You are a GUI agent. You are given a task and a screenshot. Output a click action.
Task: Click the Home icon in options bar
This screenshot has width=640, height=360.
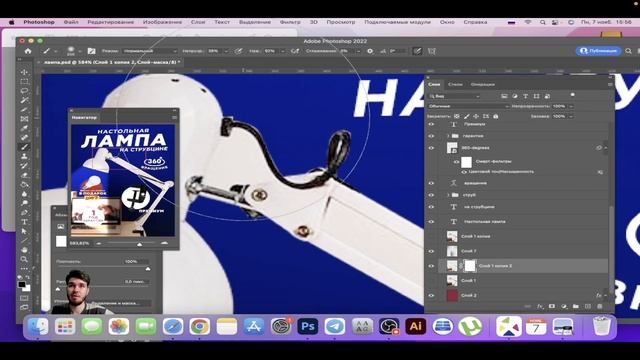tap(28, 51)
